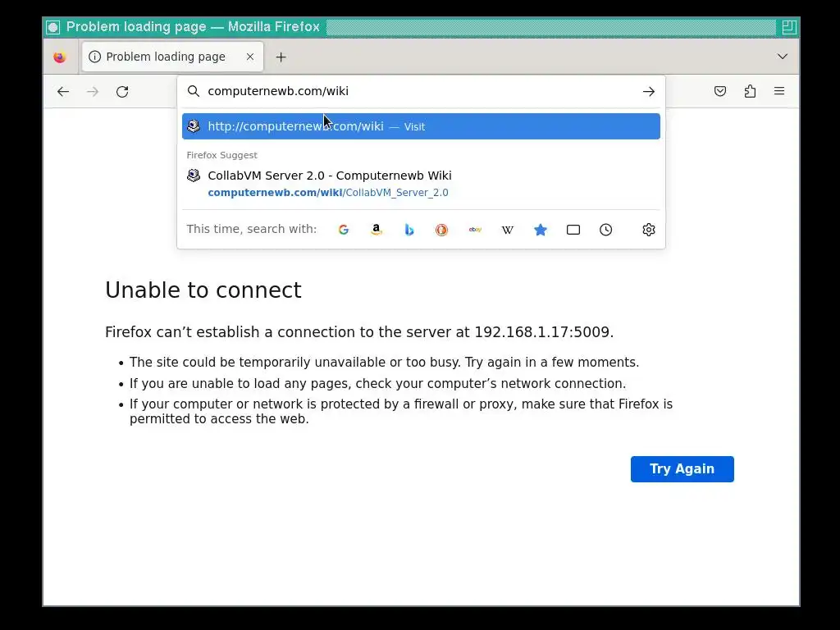Image resolution: width=840 pixels, height=630 pixels.
Task: Click the Unable to connect heading
Action: click(203, 290)
